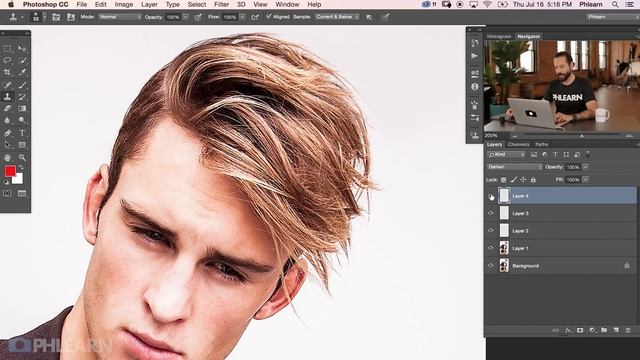Open the Image menu
The image size is (640, 360).
(x=124, y=4)
